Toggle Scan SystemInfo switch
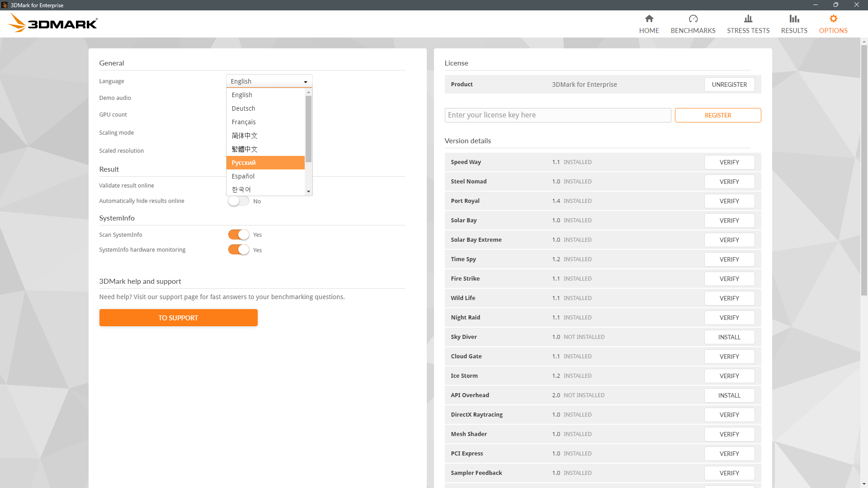Viewport: 868px width, 488px height. 238,235
